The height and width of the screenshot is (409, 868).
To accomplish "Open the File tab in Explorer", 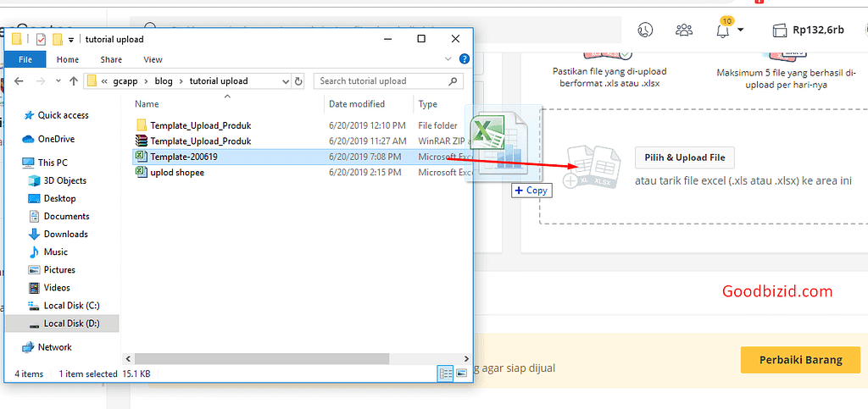I will [x=25, y=59].
